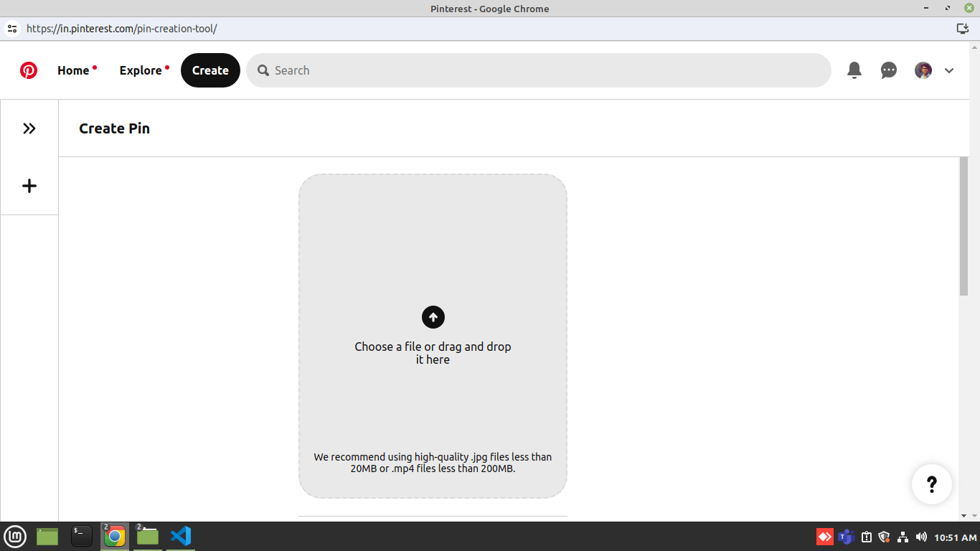980x551 pixels.
Task: Click the site information icon in the address bar
Action: pos(11,29)
